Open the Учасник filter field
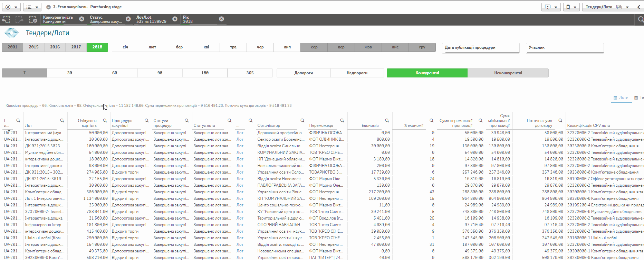The height and width of the screenshot is (260, 644). click(565, 48)
